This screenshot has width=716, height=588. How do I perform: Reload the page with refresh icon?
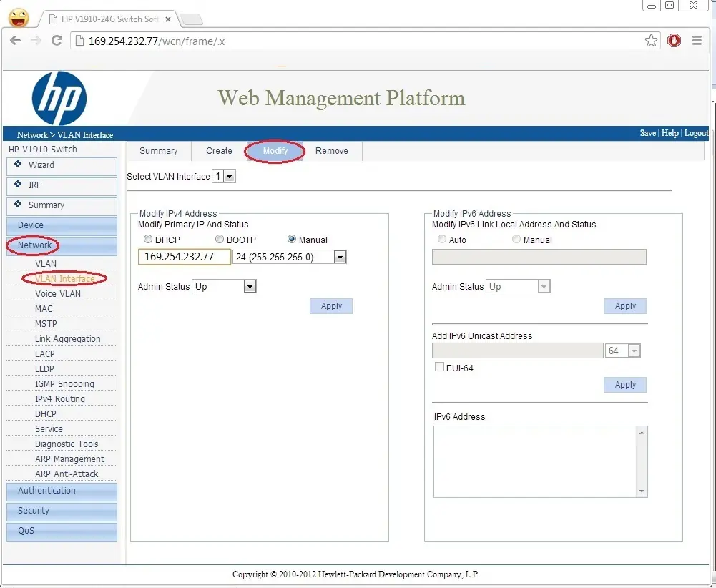pos(57,41)
